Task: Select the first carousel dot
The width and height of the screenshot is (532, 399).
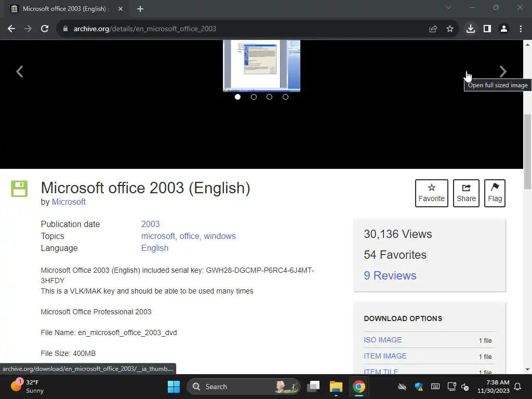Action: [x=237, y=97]
